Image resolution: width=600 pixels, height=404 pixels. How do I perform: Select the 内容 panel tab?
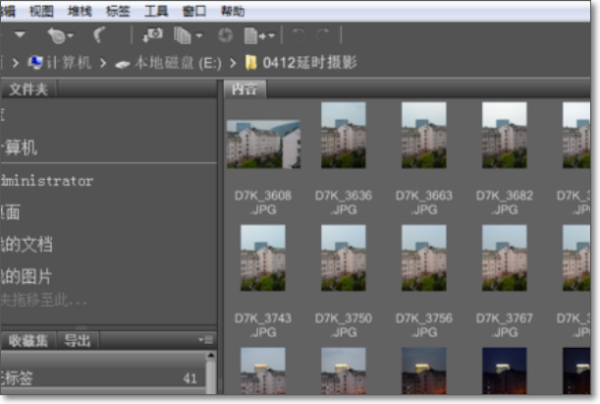(x=244, y=89)
